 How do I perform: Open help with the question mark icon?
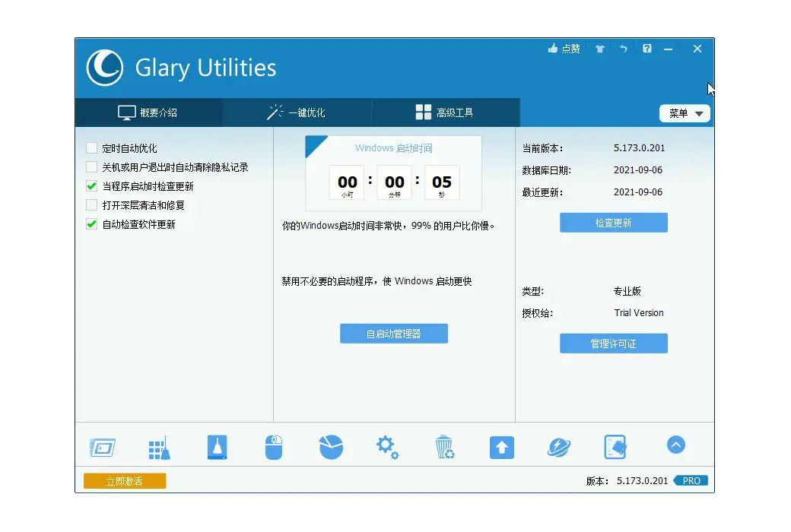(x=646, y=49)
